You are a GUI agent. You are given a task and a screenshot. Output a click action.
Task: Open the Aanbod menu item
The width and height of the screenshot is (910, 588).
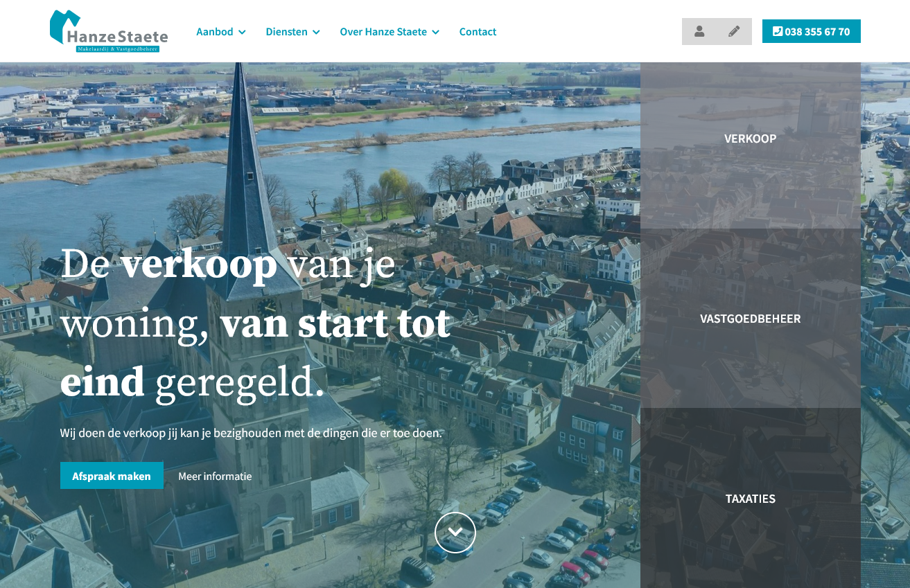(x=214, y=32)
